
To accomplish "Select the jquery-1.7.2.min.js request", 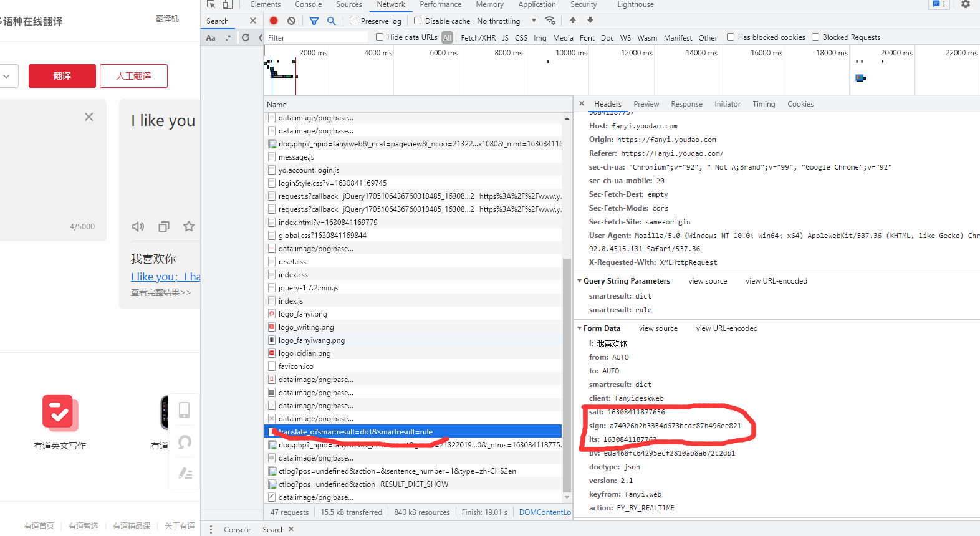I will (x=413, y=288).
